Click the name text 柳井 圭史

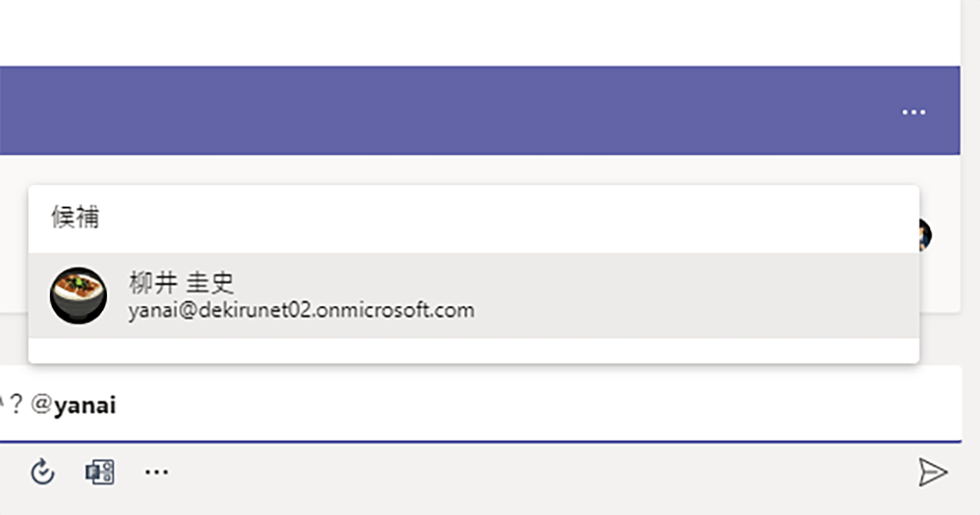(x=181, y=282)
